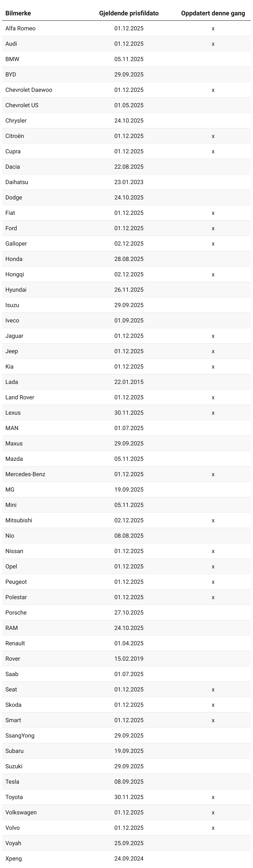The image size is (253, 868).
Task: Select the Hongqi brand name
Action: (x=15, y=274)
